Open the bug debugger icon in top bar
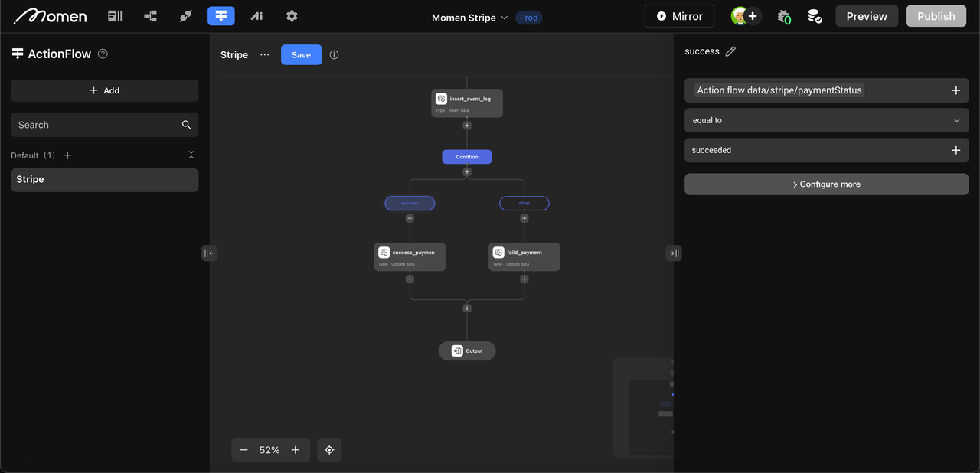 tap(783, 16)
